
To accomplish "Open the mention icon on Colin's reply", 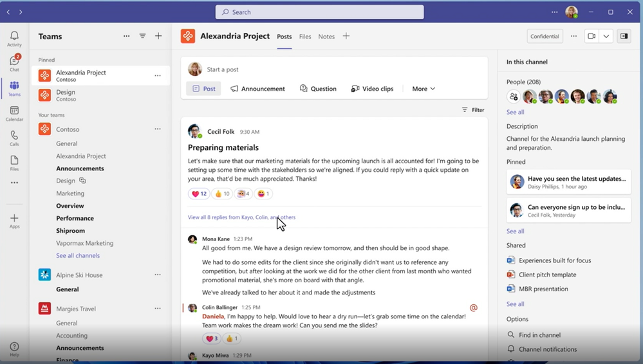I will coord(473,307).
